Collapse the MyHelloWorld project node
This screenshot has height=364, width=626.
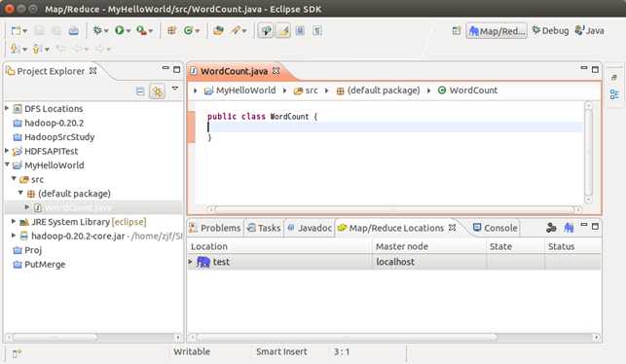click(7, 164)
